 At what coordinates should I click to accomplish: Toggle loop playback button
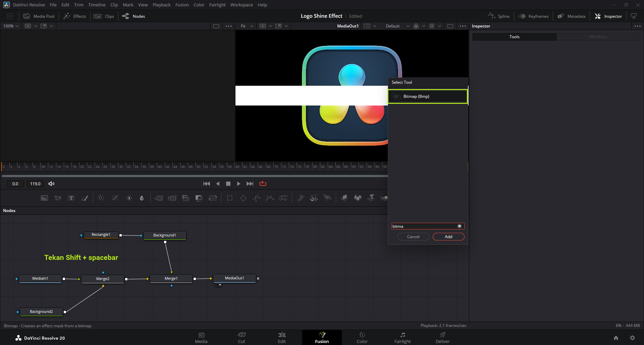click(263, 184)
